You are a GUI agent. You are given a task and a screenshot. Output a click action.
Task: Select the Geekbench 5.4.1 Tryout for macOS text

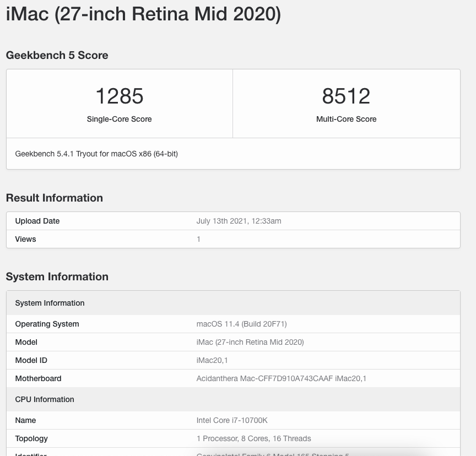click(x=96, y=154)
